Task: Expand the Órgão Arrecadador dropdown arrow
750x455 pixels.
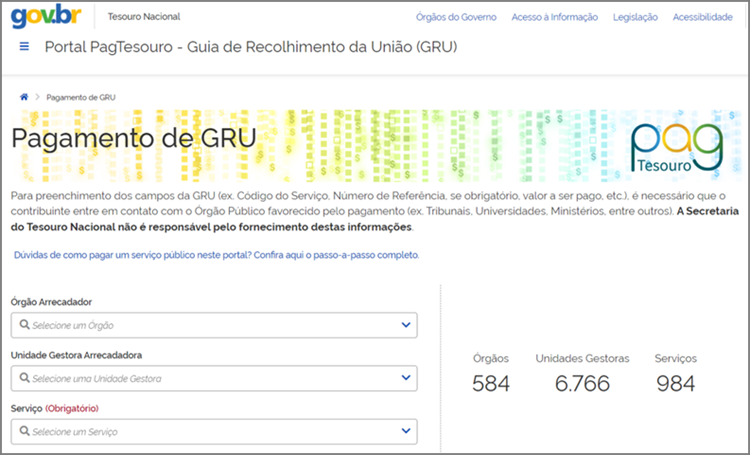Action: [405, 325]
